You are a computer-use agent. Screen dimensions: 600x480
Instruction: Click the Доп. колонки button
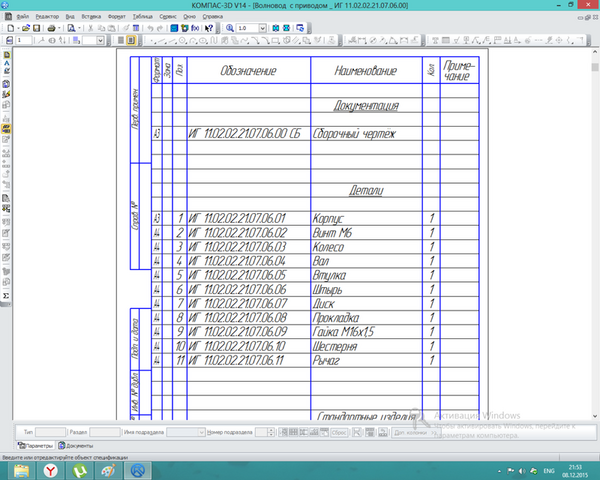tap(415, 433)
